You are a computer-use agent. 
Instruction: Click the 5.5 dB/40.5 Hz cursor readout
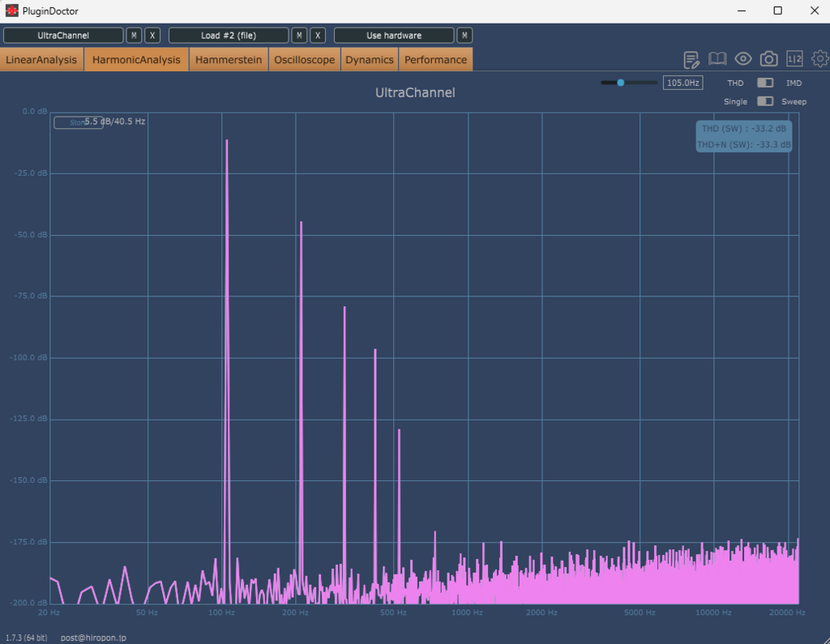coord(115,122)
